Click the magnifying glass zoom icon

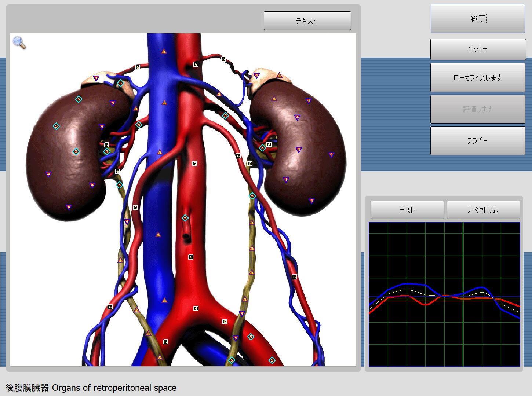pyautogui.click(x=19, y=43)
